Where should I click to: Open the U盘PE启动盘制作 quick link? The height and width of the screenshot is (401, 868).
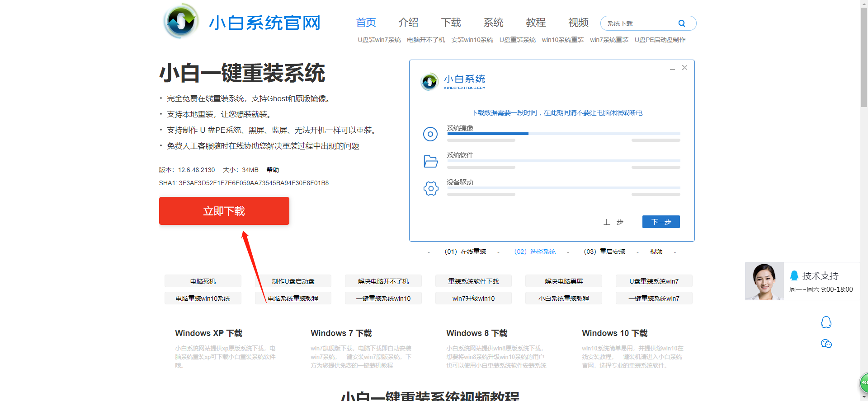pos(660,40)
